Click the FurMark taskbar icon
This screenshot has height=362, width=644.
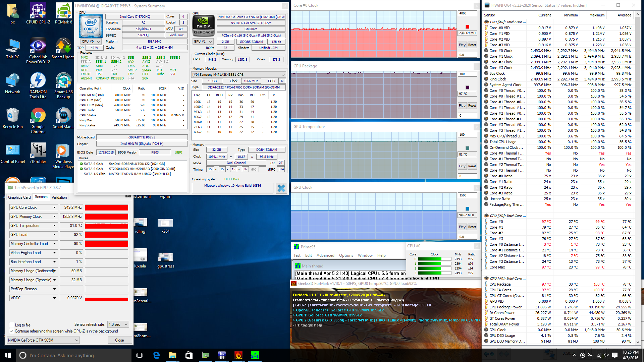(238, 355)
